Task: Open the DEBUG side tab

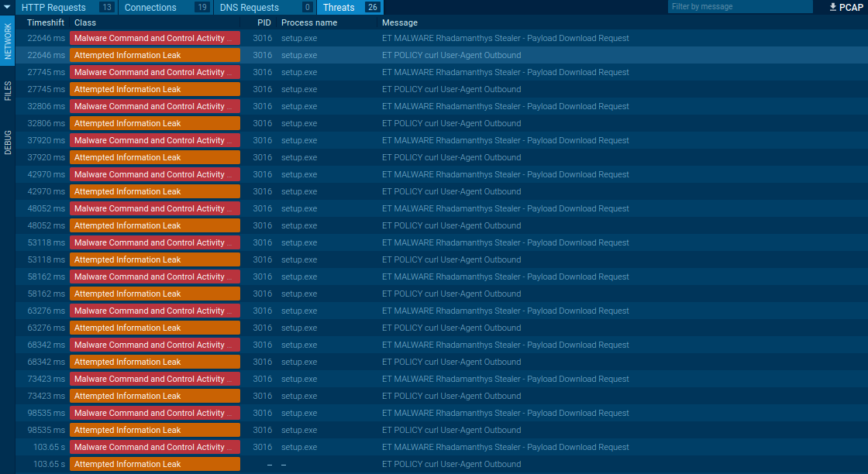Action: pyautogui.click(x=8, y=143)
